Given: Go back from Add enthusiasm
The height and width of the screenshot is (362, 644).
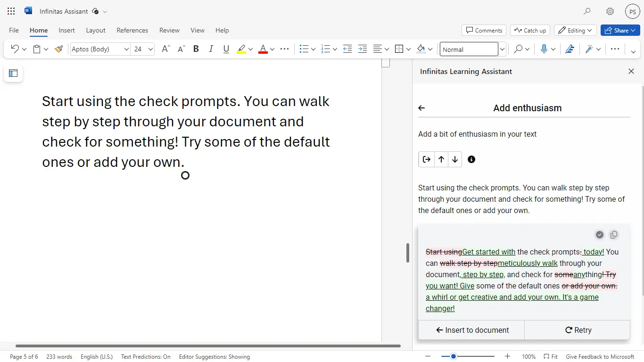Looking at the screenshot, I should (421, 108).
